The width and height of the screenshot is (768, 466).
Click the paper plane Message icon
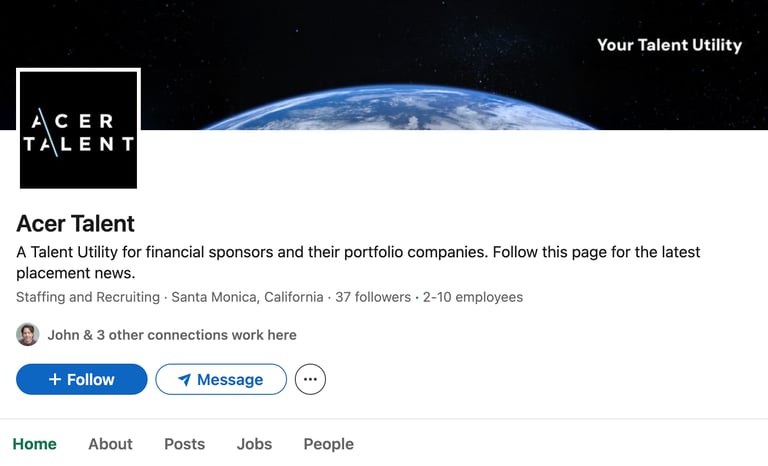coord(184,380)
